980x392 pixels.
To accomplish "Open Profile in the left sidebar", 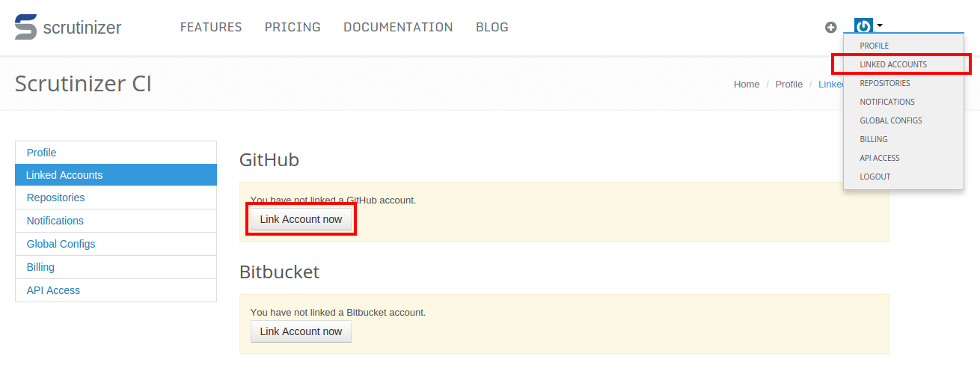I will tap(42, 153).
